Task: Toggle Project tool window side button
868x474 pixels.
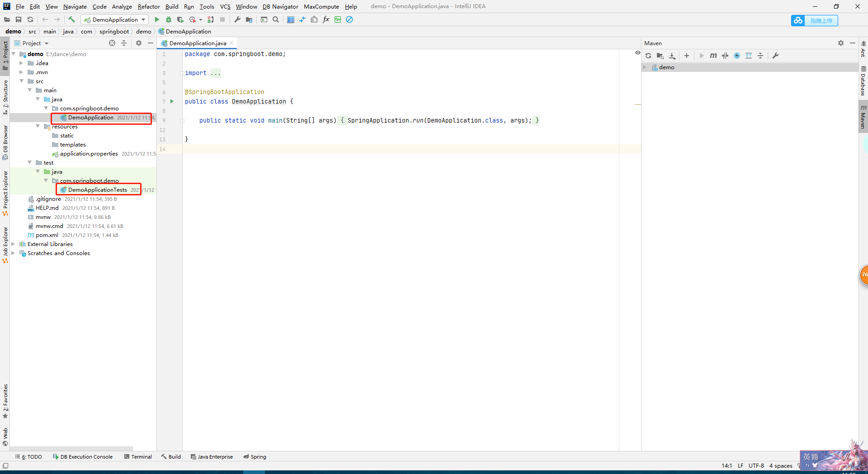Action: pyautogui.click(x=5, y=55)
